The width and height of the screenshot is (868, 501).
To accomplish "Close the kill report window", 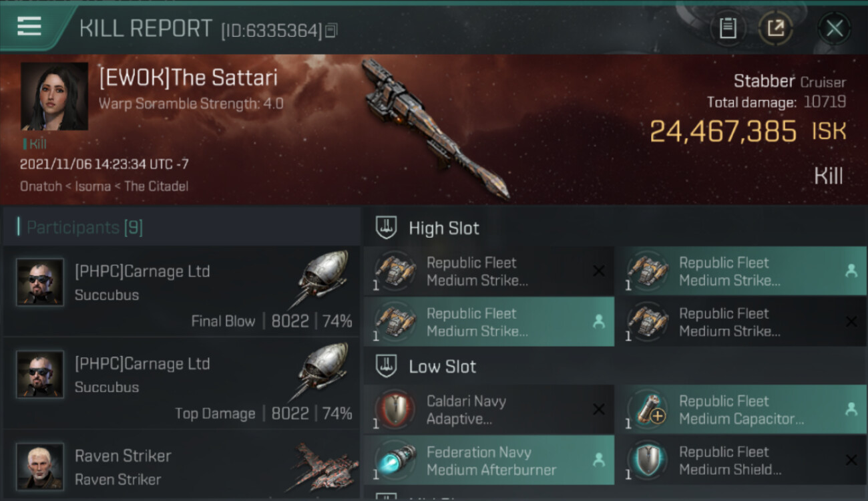I will pos(834,28).
